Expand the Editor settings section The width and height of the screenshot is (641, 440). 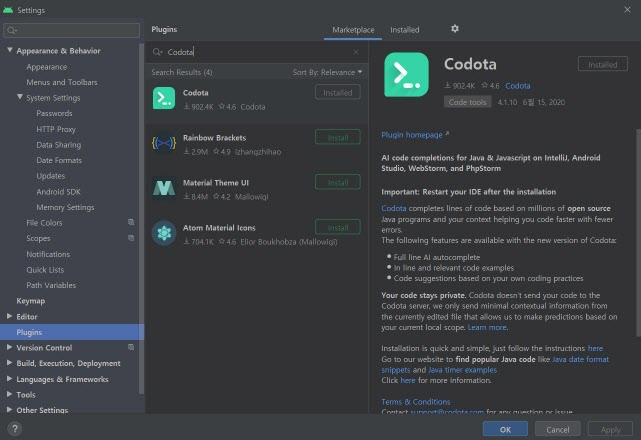pos(9,316)
